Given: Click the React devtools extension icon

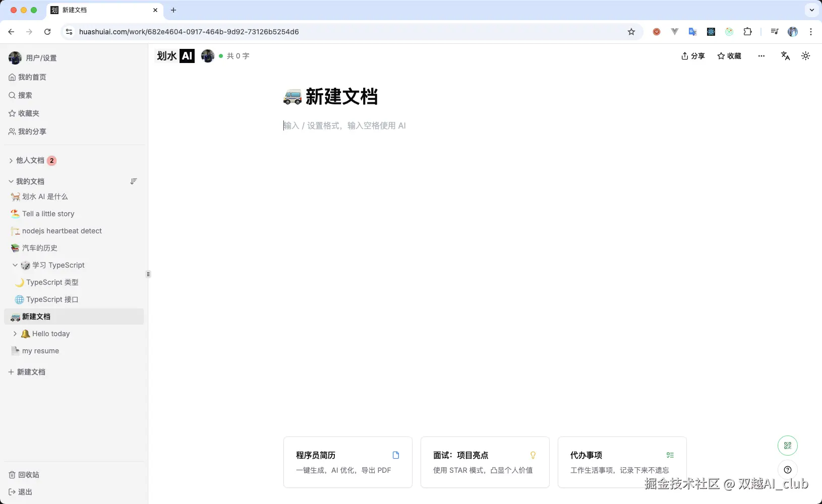Looking at the screenshot, I should click(711, 32).
